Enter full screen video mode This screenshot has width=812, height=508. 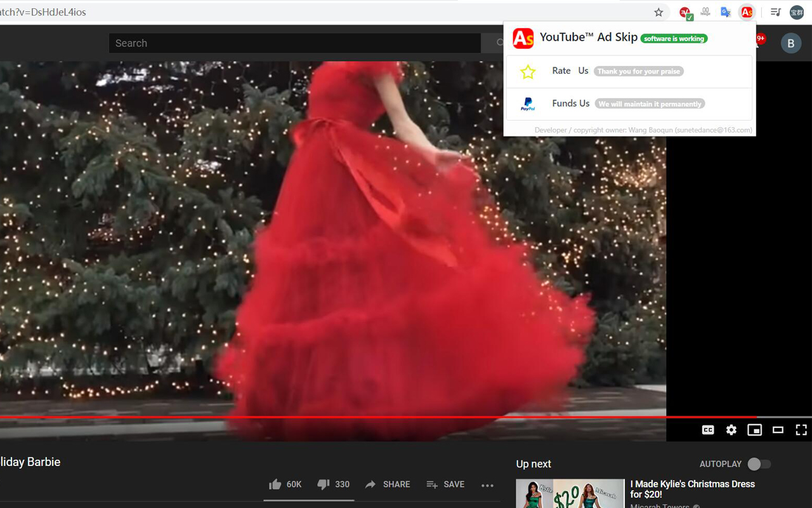coord(801,430)
